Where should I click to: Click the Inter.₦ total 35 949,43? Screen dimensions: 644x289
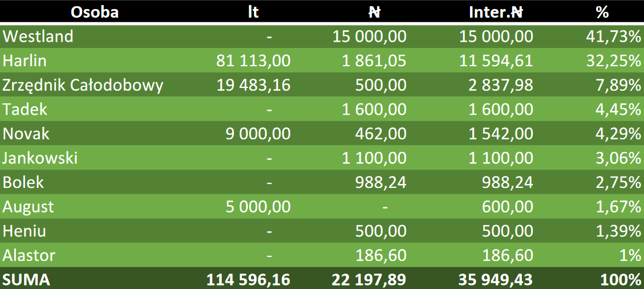[x=496, y=280]
